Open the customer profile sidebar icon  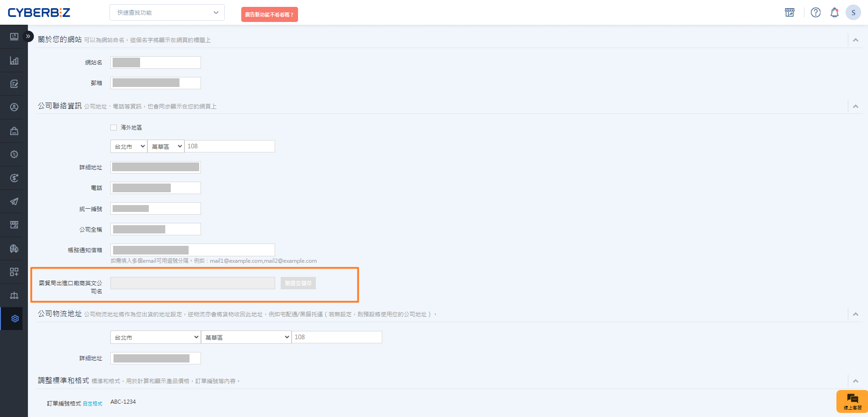tap(14, 107)
